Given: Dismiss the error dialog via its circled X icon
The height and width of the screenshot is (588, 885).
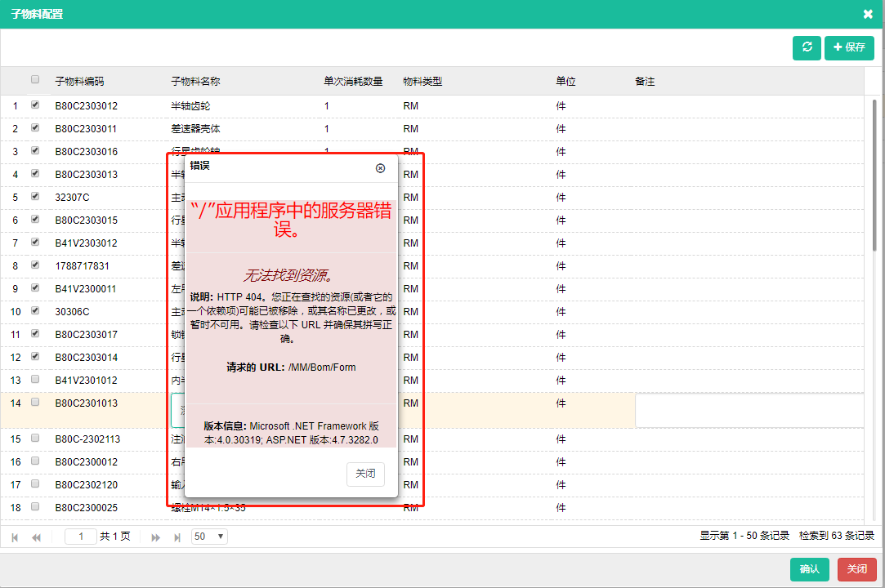Looking at the screenshot, I should pos(379,168).
